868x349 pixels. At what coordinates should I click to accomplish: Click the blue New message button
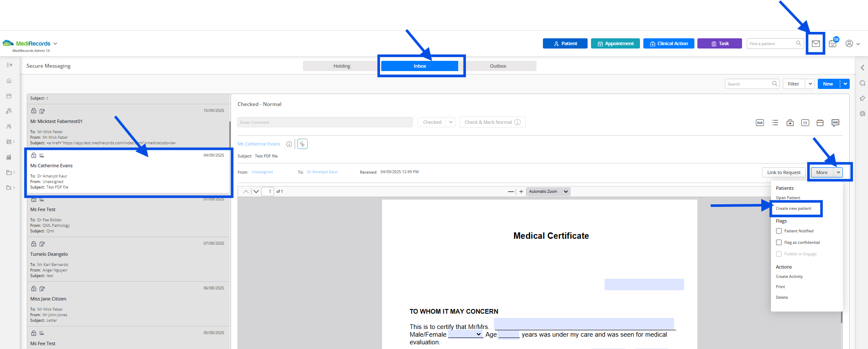(828, 84)
